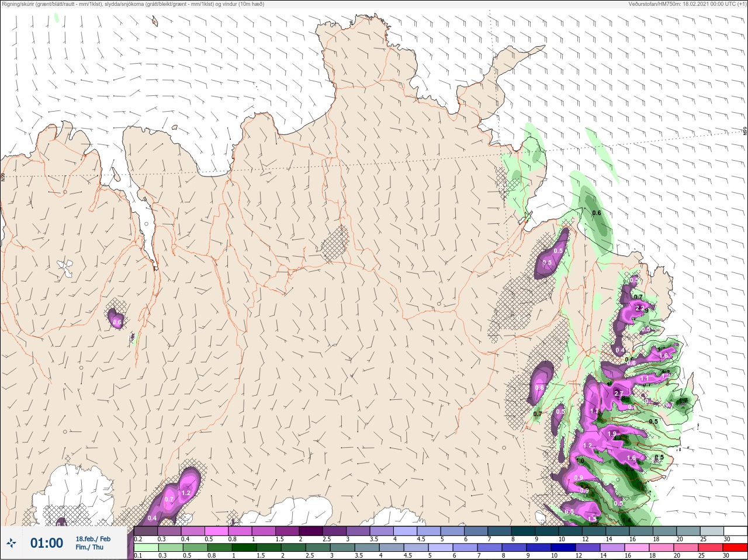Image resolution: width=748 pixels, height=560 pixels.
Task: Click the 25 label under upper legend row
Action: coord(703,539)
